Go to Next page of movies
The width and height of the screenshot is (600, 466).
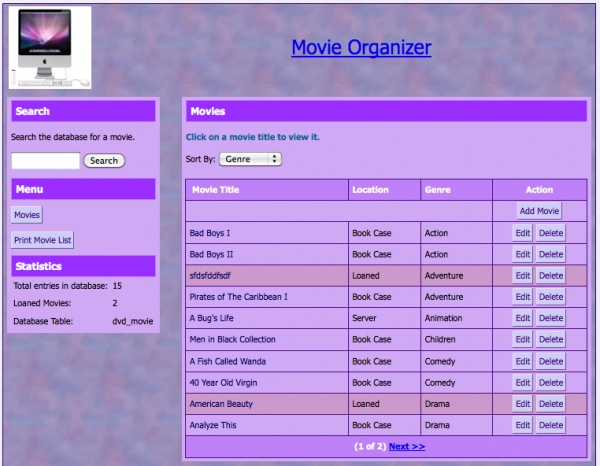click(407, 446)
